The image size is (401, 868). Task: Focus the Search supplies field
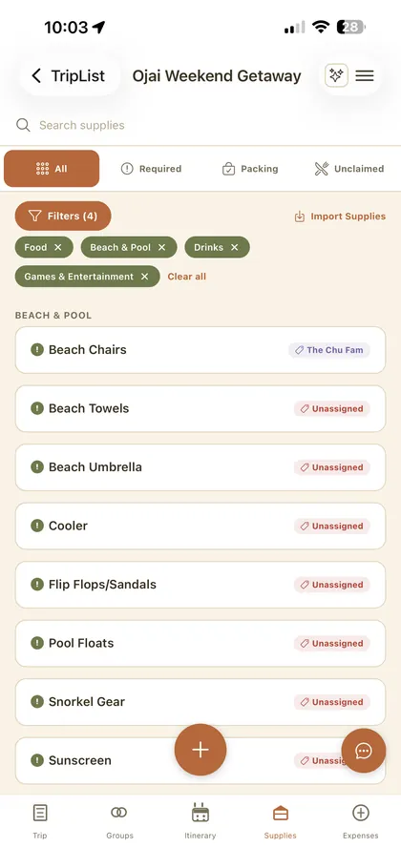[x=200, y=125]
